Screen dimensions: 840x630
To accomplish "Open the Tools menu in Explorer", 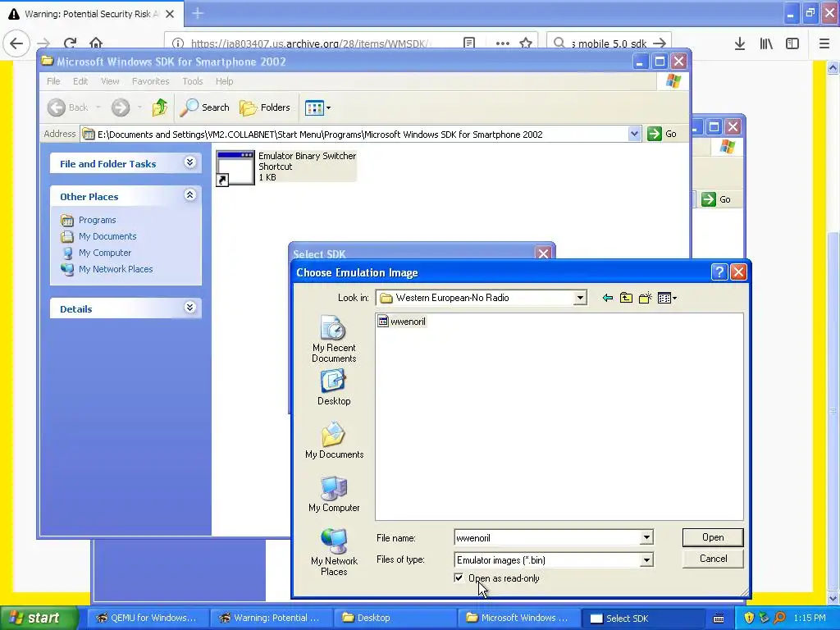I will [x=192, y=81].
